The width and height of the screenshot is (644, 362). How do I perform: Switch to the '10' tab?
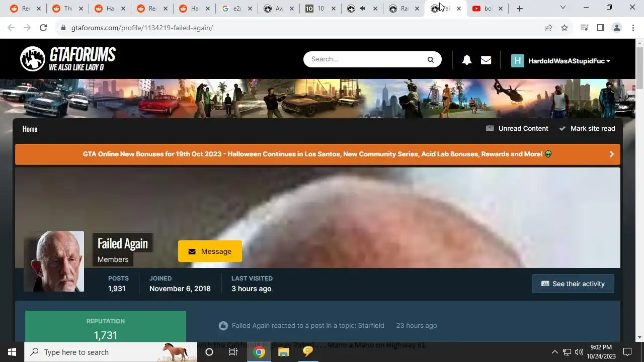click(319, 9)
